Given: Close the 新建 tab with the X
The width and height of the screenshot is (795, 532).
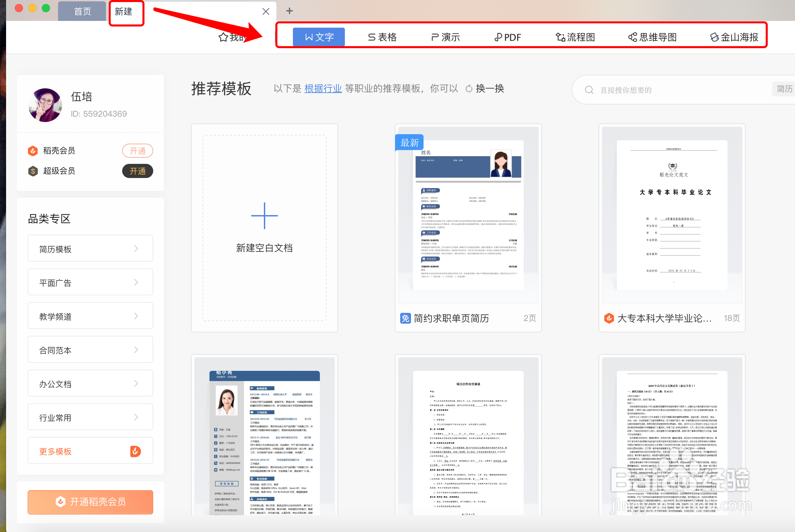Looking at the screenshot, I should pyautogui.click(x=266, y=11).
